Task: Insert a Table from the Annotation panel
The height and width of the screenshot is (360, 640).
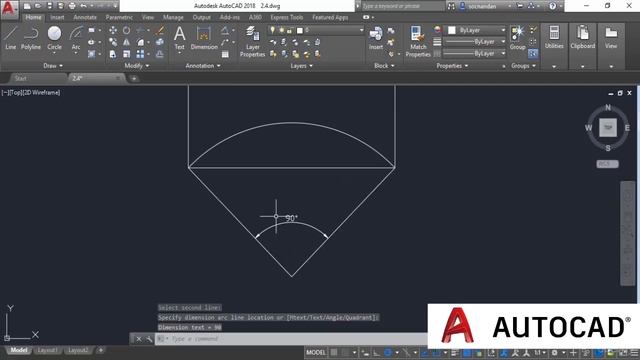Action: pos(225,54)
